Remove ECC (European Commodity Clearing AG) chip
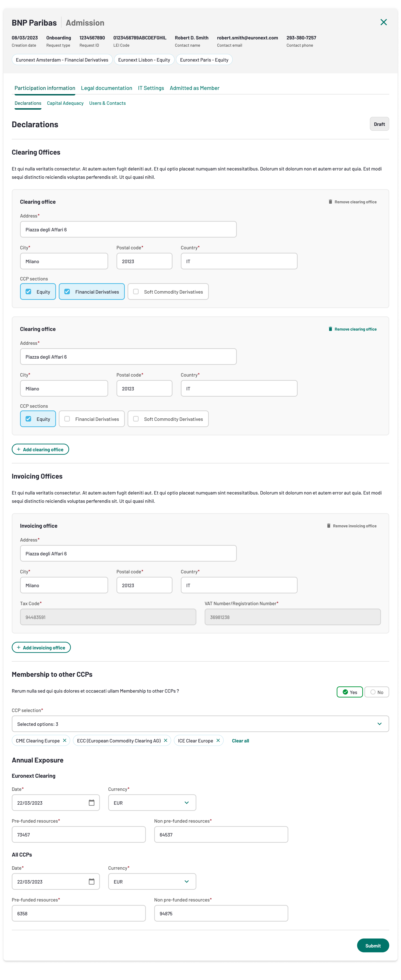The width and height of the screenshot is (401, 980). [165, 740]
